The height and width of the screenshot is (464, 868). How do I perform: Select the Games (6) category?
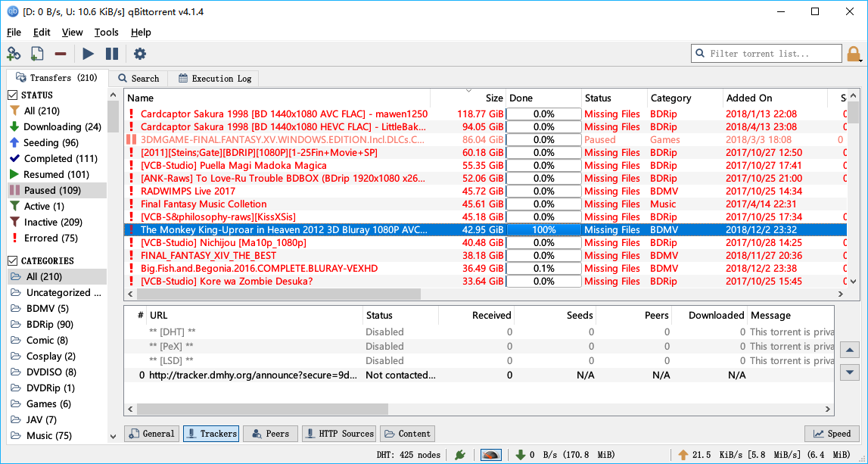[x=57, y=403]
